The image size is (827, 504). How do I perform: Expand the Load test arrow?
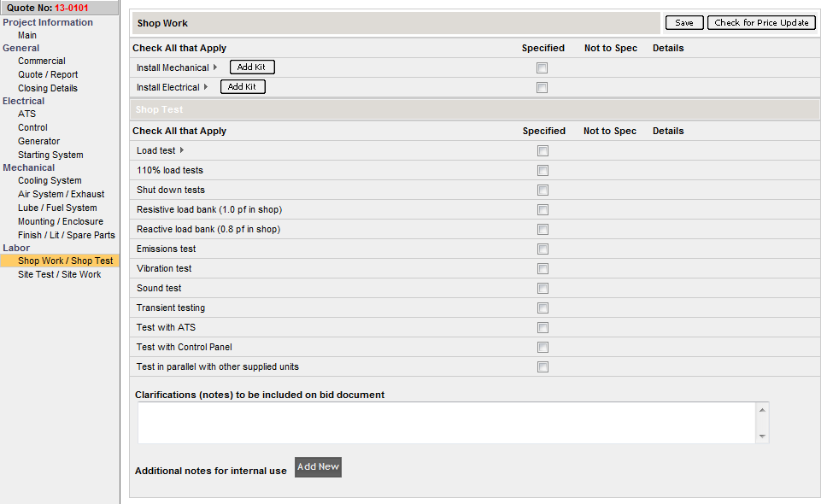coord(182,150)
